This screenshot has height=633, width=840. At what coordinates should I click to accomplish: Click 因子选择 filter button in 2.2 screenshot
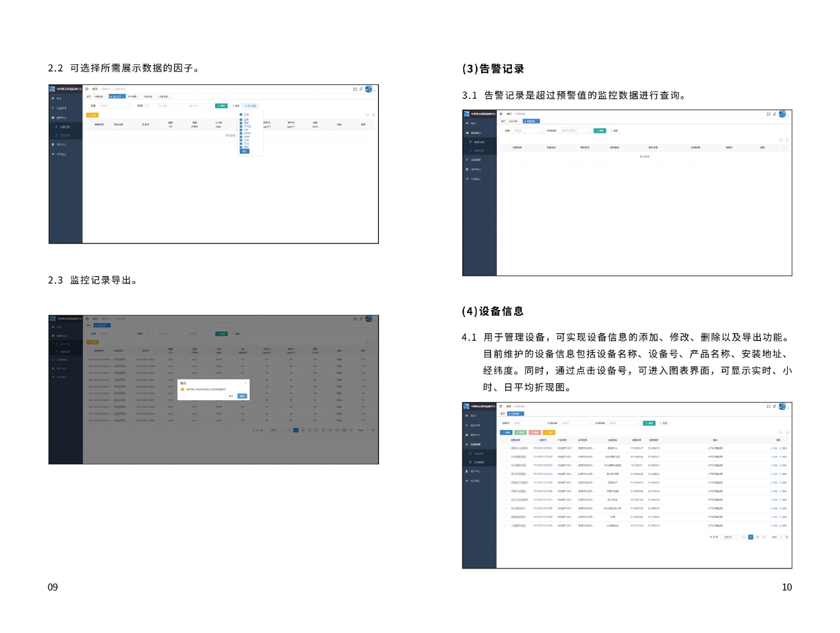click(250, 105)
